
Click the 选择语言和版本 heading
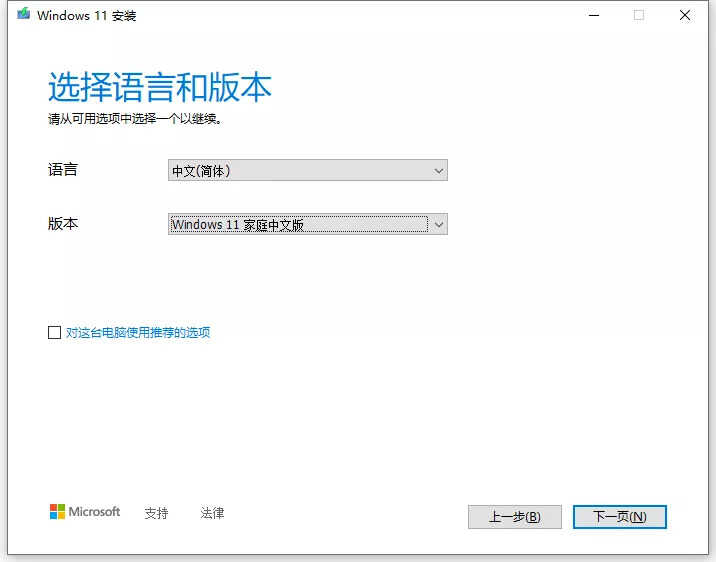(160, 87)
